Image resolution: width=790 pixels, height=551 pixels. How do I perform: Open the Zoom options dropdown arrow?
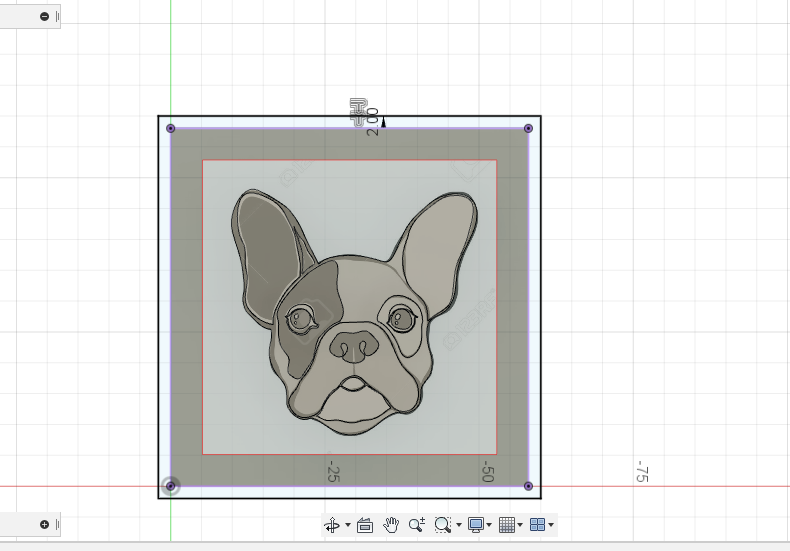click(x=458, y=525)
